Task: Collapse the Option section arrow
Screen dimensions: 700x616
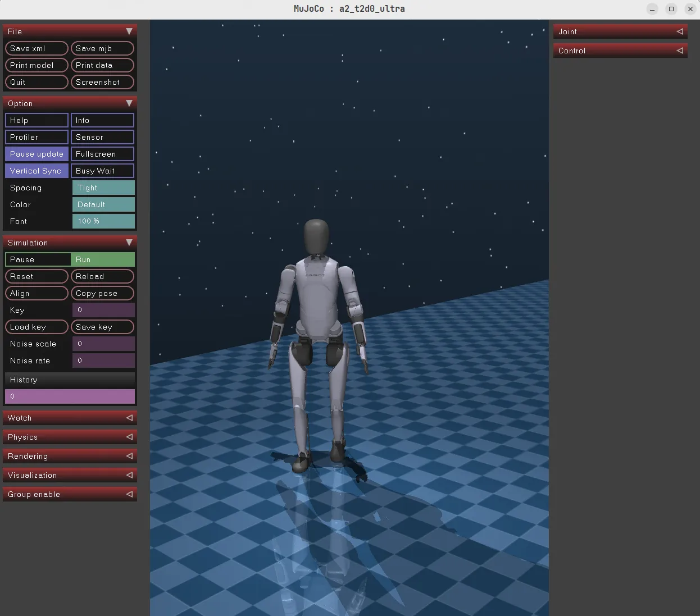Action: pos(129,103)
